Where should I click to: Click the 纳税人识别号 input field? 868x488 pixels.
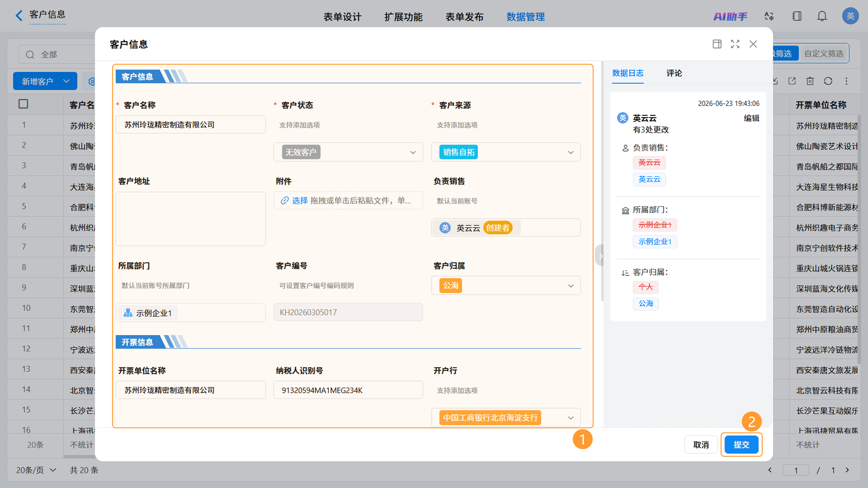[x=348, y=390]
